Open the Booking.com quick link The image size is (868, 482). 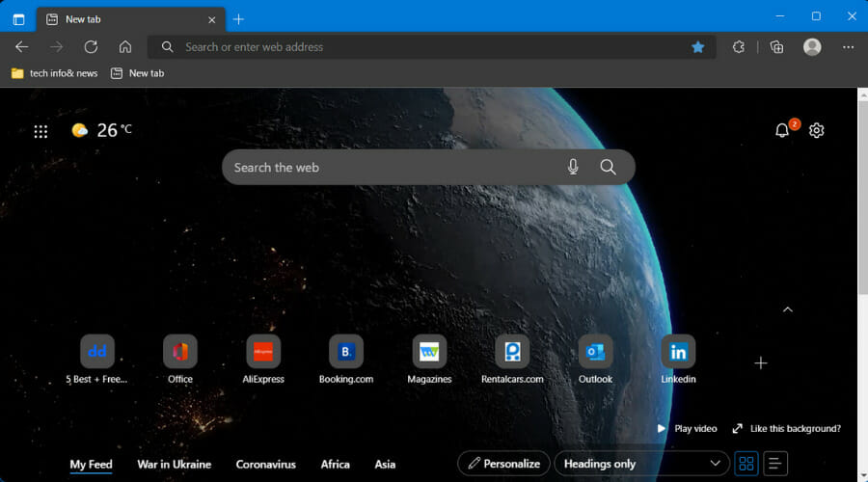point(346,360)
